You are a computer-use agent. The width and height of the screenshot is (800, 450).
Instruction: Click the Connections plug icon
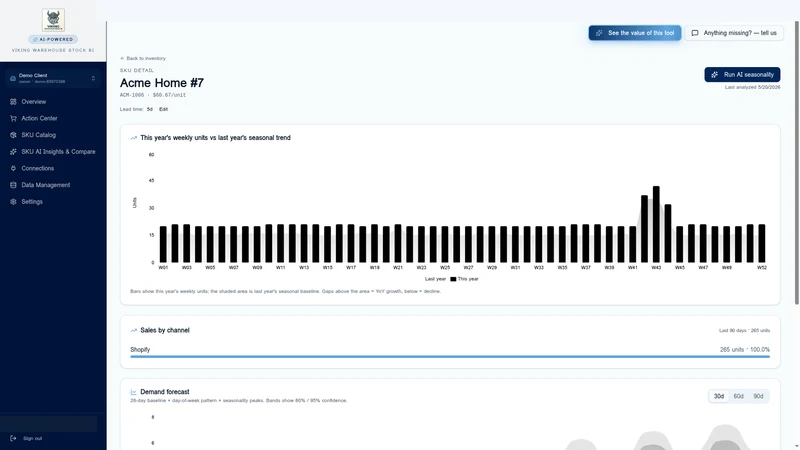pyautogui.click(x=13, y=168)
